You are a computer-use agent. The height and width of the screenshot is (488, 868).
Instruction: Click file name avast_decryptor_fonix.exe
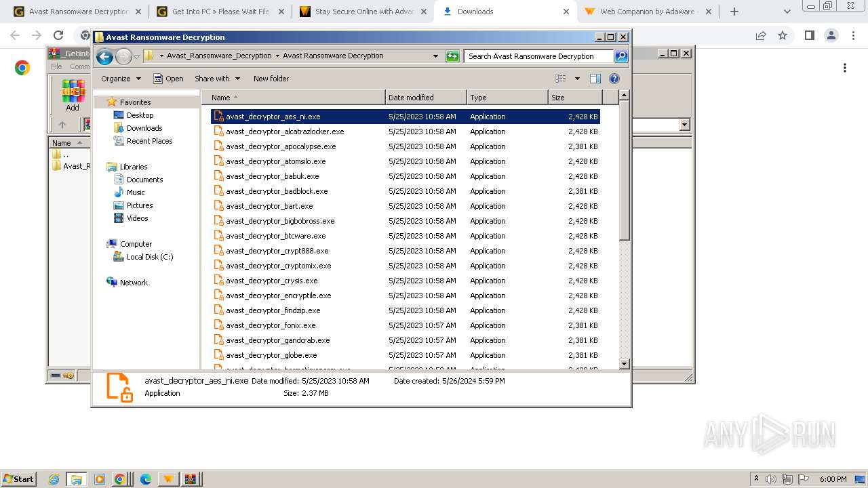271,325
